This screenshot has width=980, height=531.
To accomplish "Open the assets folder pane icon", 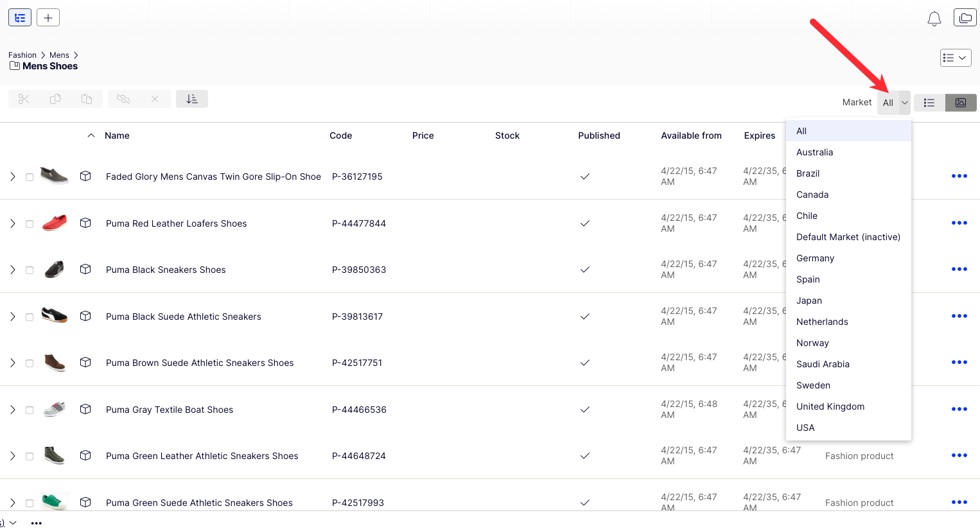I will 965,18.
